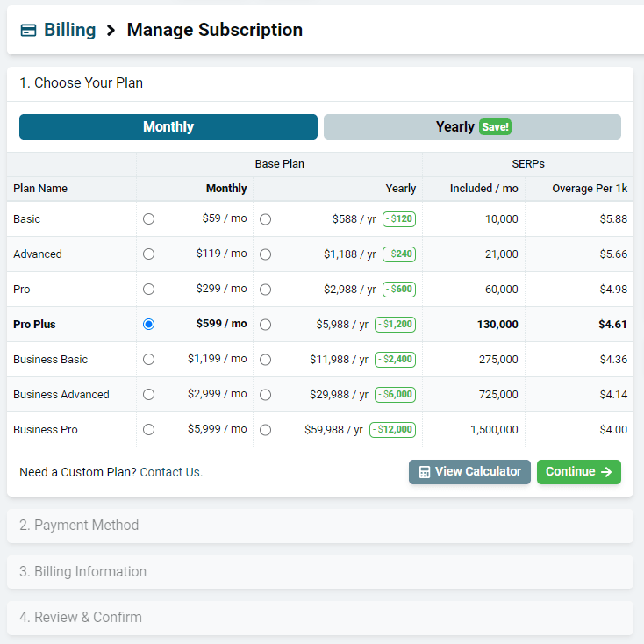This screenshot has width=644, height=644.
Task: Select Business Basic yearly $11,988 radio button
Action: pos(265,360)
